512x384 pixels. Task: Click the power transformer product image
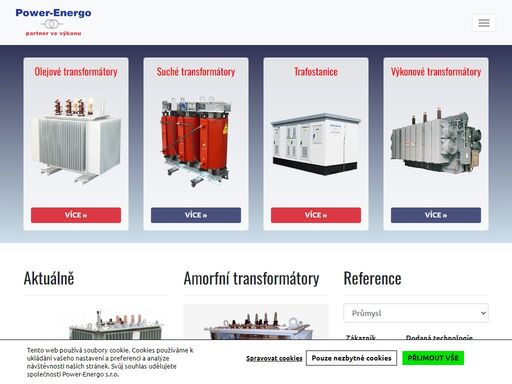[x=436, y=140]
